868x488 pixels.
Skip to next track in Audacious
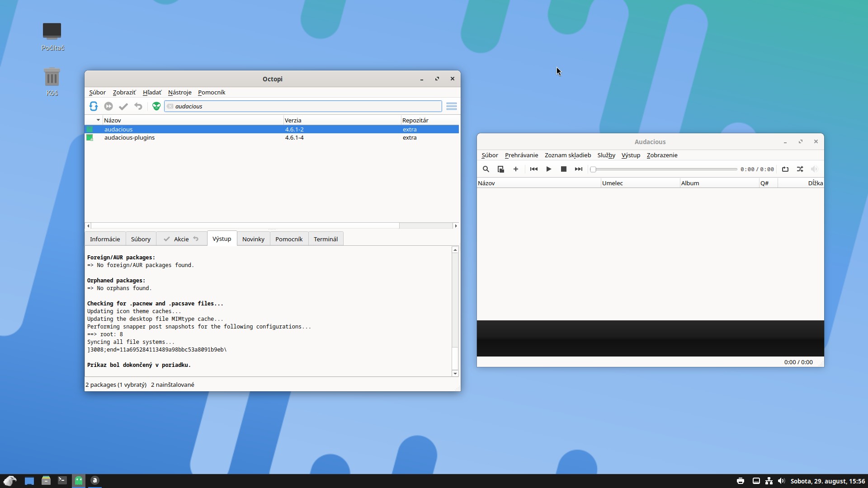click(x=579, y=169)
